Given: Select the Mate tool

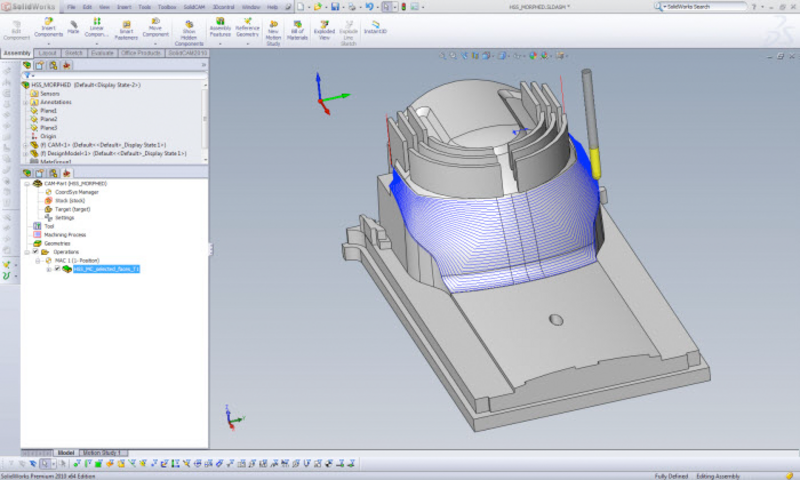Looking at the screenshot, I should click(73, 28).
